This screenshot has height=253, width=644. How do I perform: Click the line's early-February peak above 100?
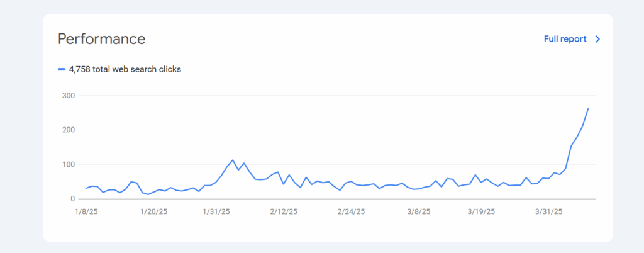tap(233, 160)
